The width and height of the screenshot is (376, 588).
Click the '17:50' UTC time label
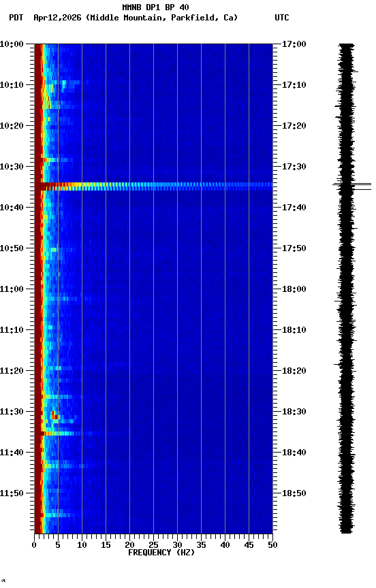pyautogui.click(x=294, y=248)
